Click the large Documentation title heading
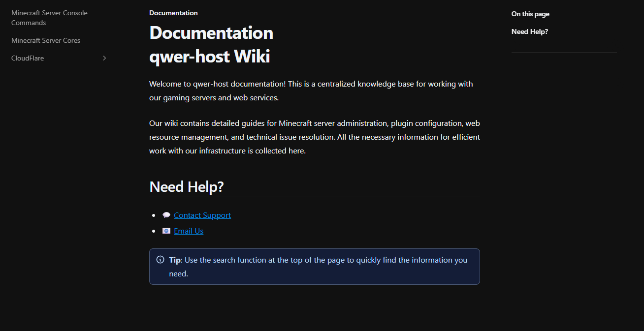 pos(211,33)
